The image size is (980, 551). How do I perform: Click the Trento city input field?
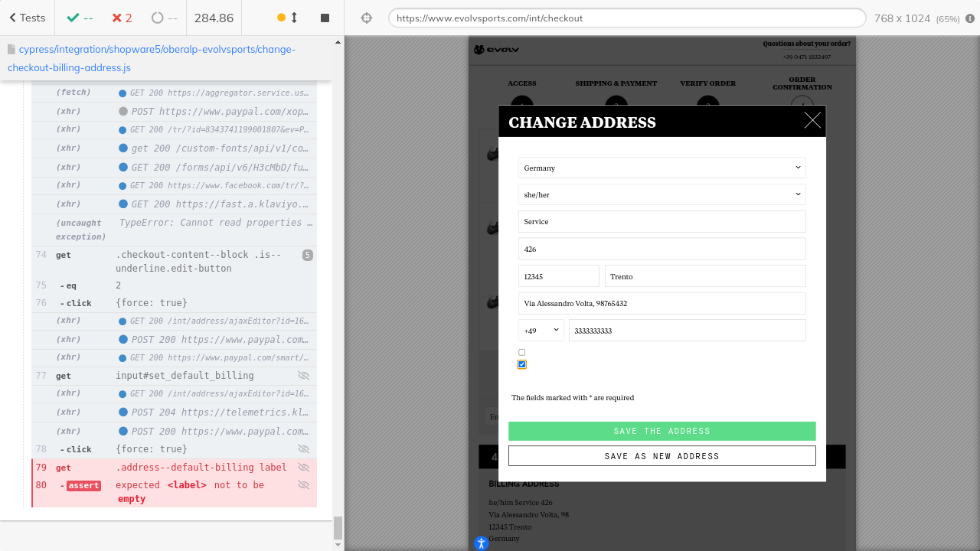(x=704, y=276)
